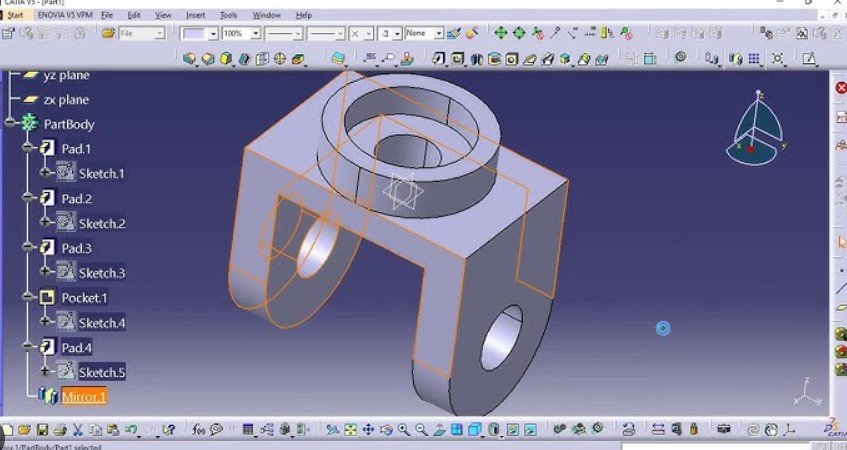Open the Insert menu
This screenshot has height=450, width=847.
tap(195, 16)
